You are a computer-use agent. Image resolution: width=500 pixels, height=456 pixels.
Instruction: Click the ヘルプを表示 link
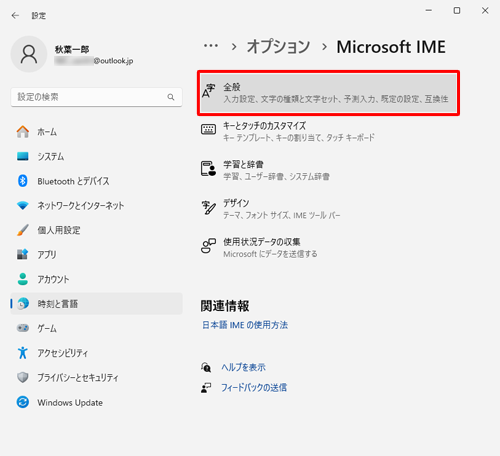(243, 367)
